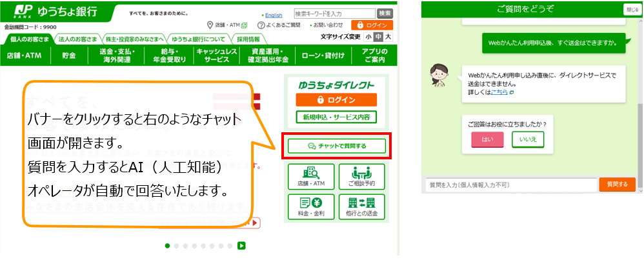Select the 採用情報 tab

[248, 39]
